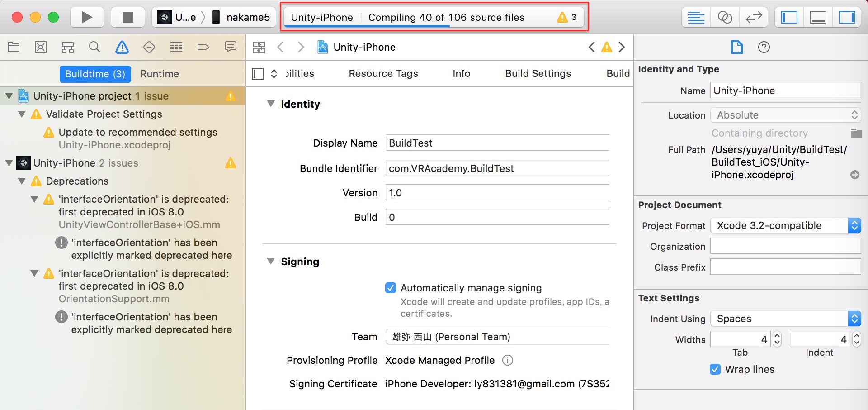Image resolution: width=868 pixels, height=410 pixels.
Task: Disable the Wrap lines checkbox
Action: 715,369
